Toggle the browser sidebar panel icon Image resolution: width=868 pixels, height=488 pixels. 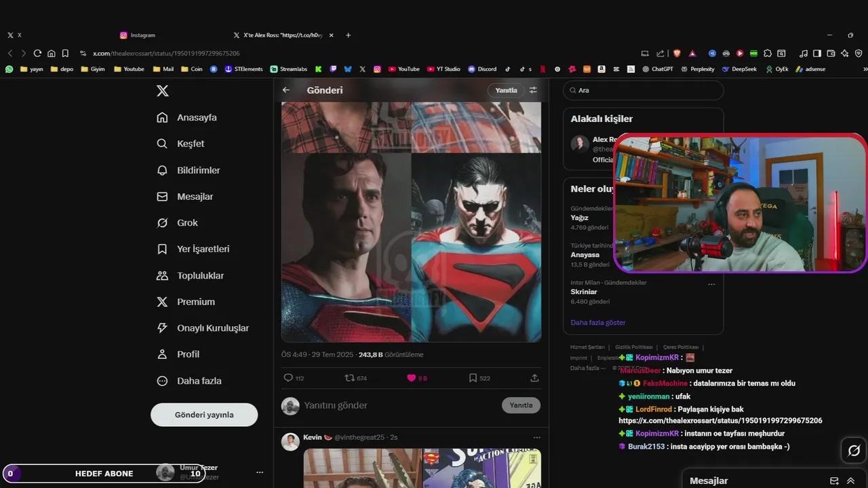(x=816, y=53)
